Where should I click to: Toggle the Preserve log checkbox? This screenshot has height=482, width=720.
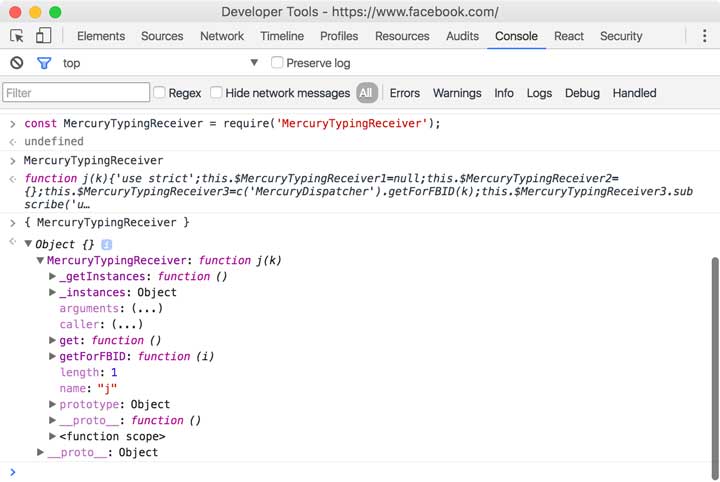277,63
